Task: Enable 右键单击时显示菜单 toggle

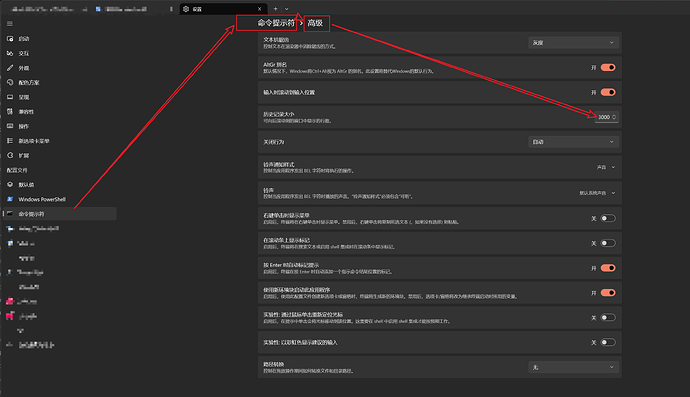Action: [608, 218]
